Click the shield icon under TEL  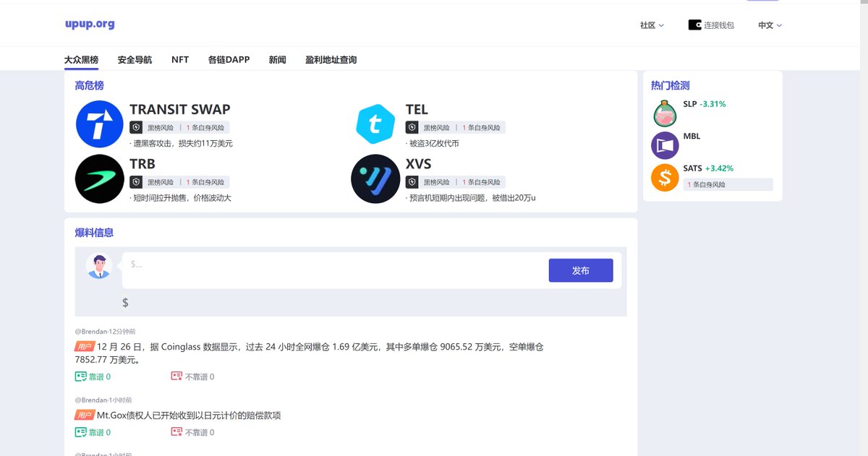(x=412, y=127)
